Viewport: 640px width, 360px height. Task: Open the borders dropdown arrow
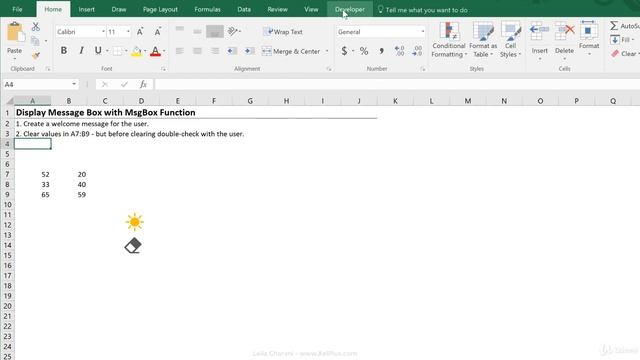[126, 51]
